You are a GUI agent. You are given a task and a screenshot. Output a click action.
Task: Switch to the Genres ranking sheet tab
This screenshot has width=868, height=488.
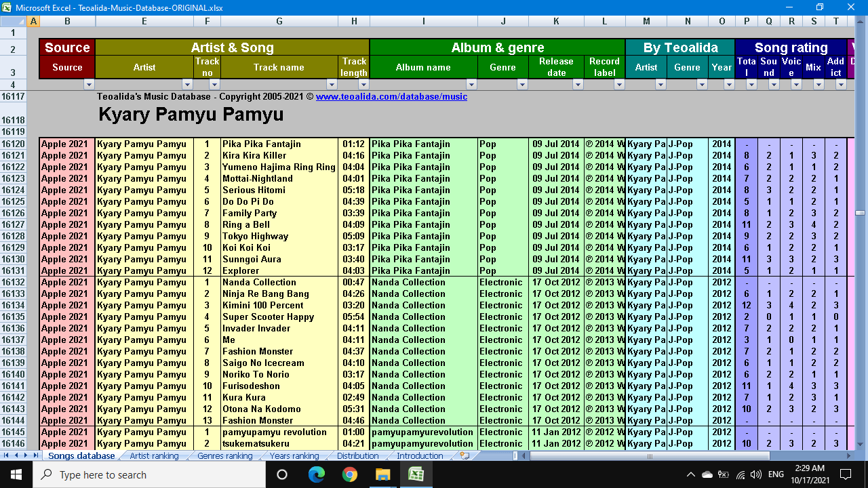click(224, 455)
